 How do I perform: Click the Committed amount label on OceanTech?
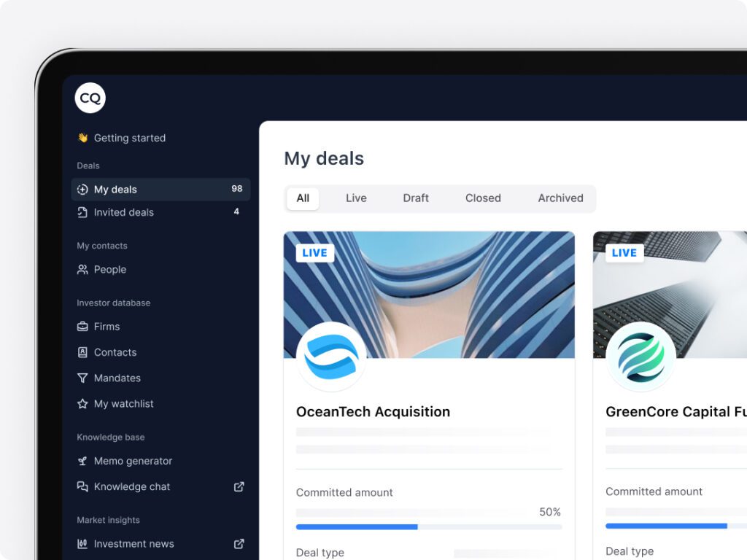(344, 492)
